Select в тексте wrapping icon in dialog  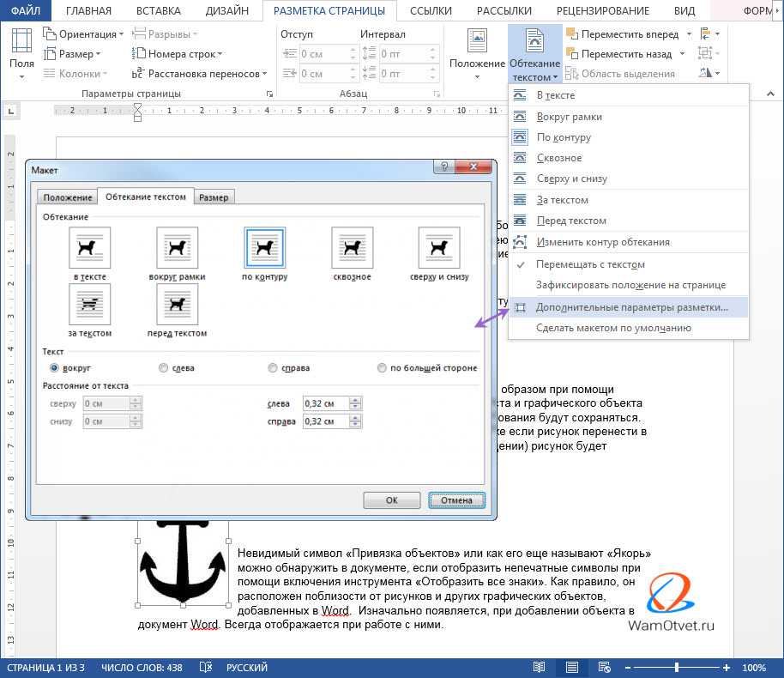click(x=89, y=248)
